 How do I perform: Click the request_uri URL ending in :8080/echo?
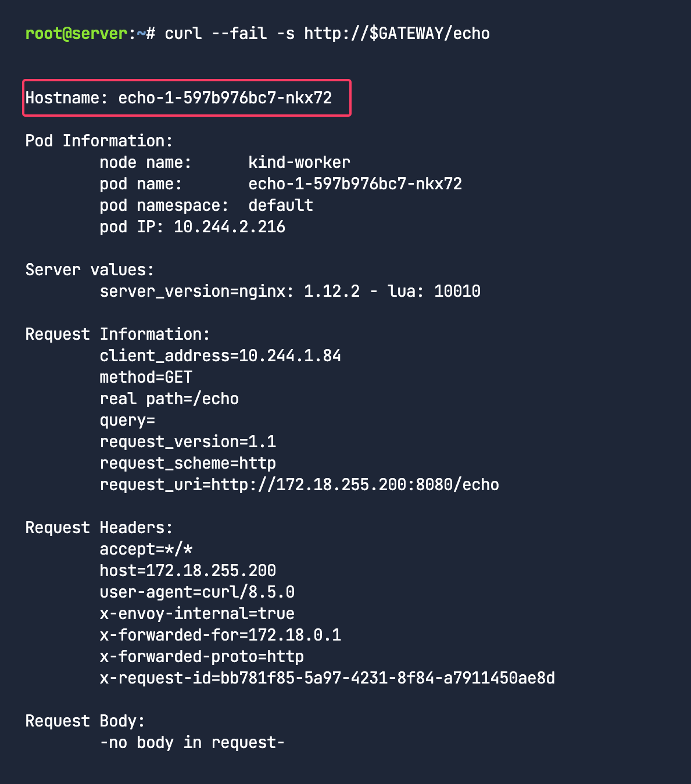coord(355,484)
